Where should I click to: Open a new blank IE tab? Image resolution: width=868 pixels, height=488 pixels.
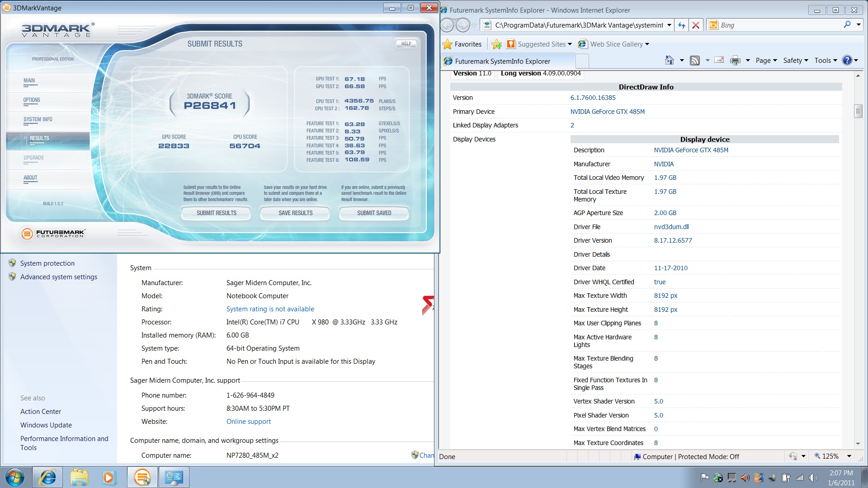pyautogui.click(x=582, y=61)
